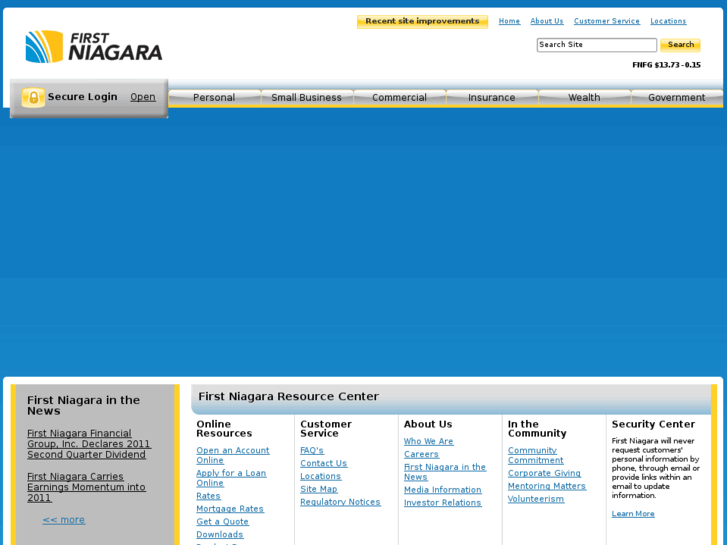The height and width of the screenshot is (545, 727).
Task: Click the In the Community heading
Action: (537, 429)
